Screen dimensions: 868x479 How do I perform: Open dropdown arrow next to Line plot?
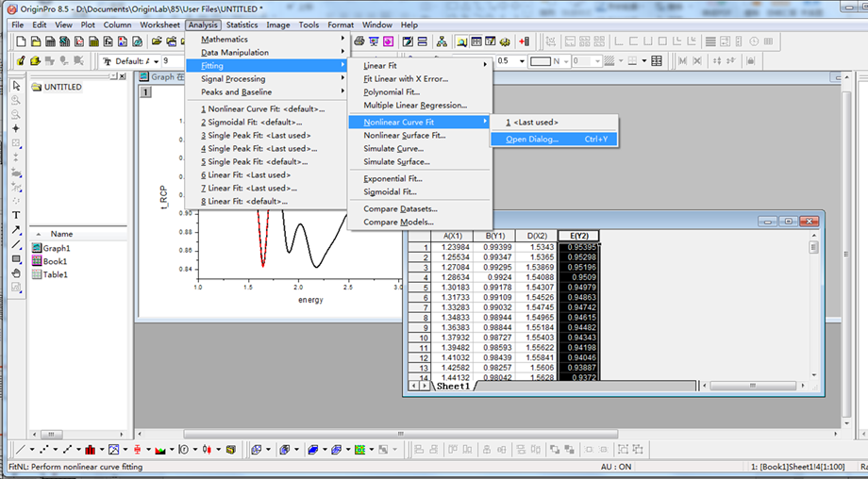32,450
